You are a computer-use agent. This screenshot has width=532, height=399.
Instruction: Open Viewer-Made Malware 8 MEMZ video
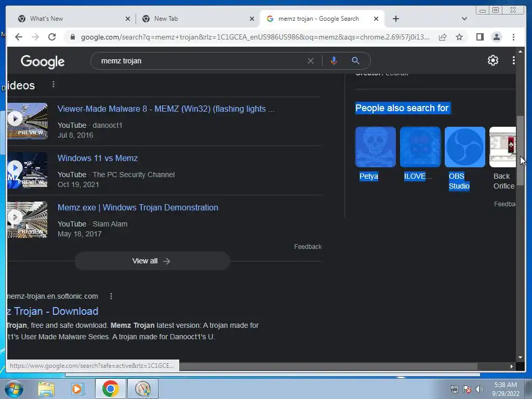166,109
